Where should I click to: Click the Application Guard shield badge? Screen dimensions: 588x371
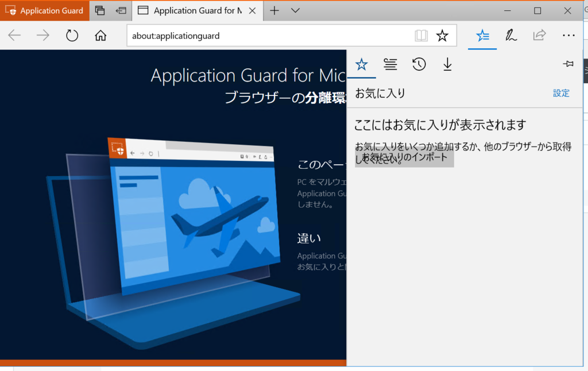pos(45,10)
